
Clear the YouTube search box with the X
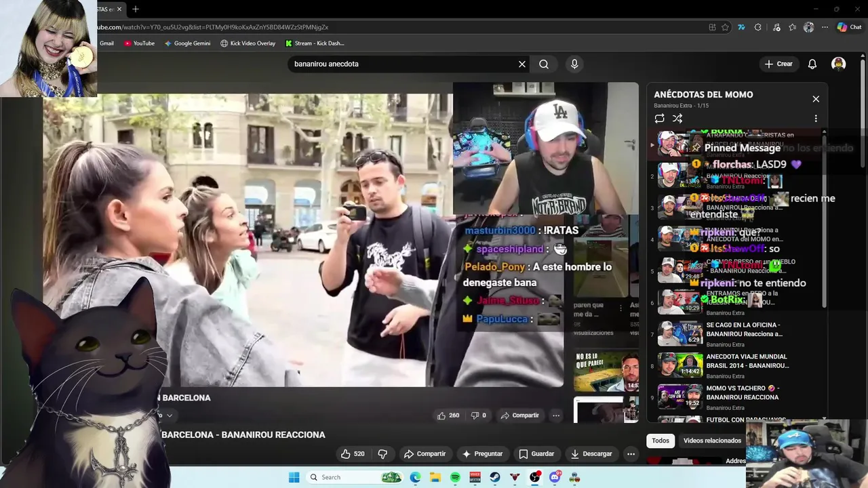[x=522, y=64]
